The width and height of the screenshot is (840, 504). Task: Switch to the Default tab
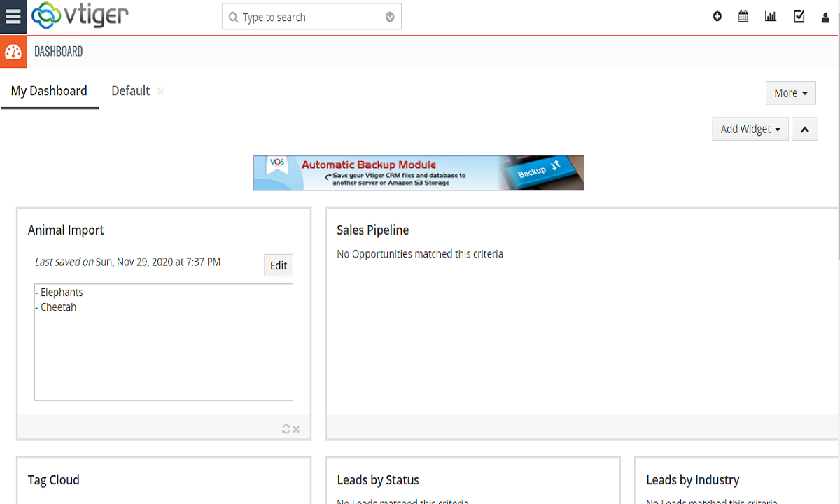point(131,91)
